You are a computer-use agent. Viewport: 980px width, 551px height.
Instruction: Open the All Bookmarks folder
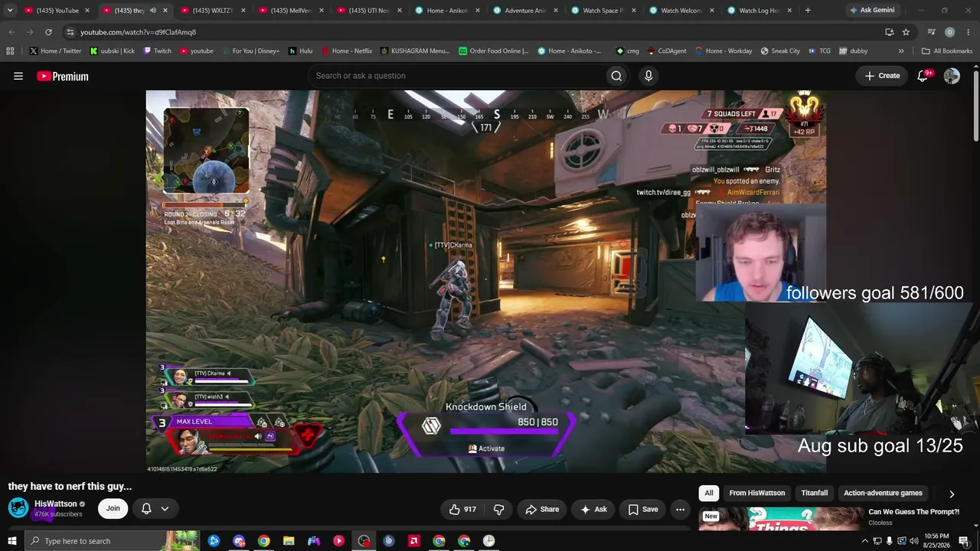coord(947,51)
